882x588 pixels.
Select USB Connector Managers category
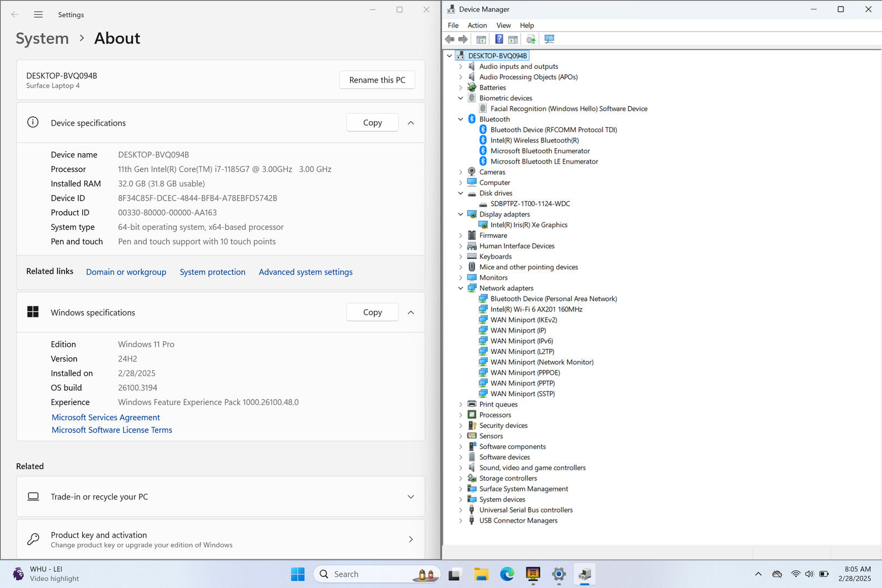click(x=518, y=521)
